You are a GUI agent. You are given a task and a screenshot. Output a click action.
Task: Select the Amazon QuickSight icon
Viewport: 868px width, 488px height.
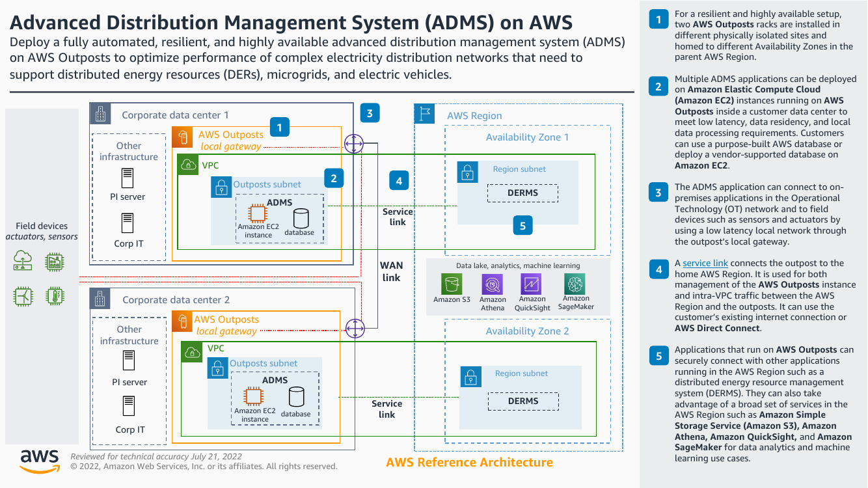[532, 284]
